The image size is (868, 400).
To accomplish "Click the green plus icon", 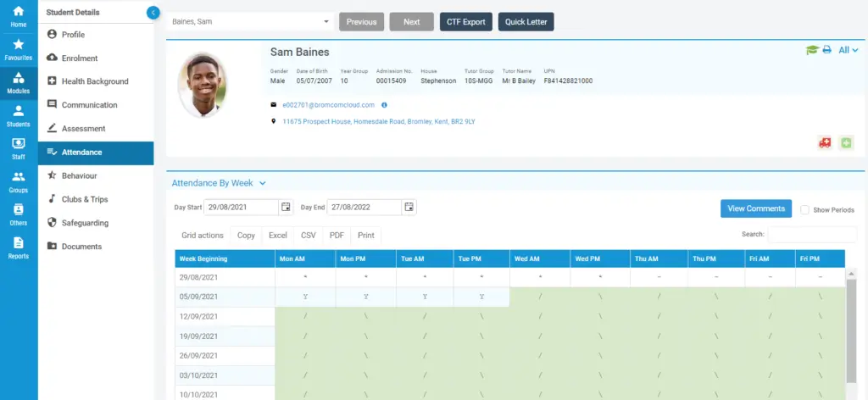I will 845,143.
